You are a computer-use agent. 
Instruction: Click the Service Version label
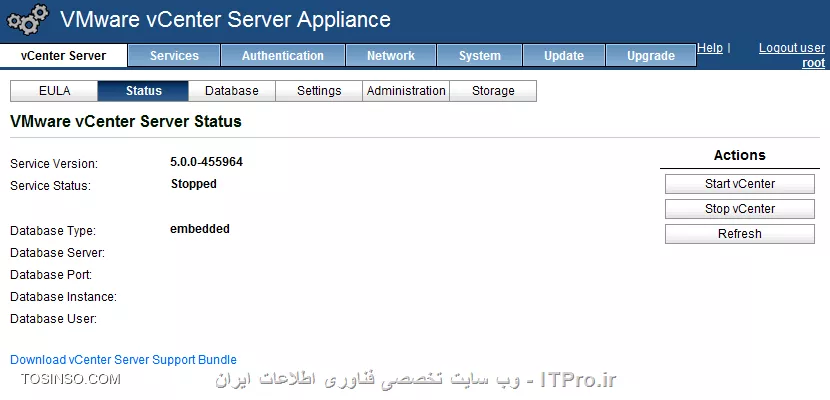pyautogui.click(x=54, y=164)
